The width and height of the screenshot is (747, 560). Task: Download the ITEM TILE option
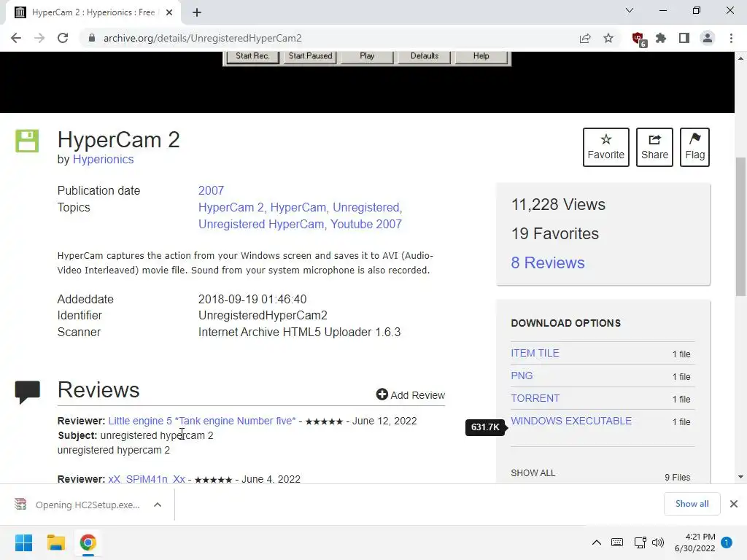click(x=535, y=354)
